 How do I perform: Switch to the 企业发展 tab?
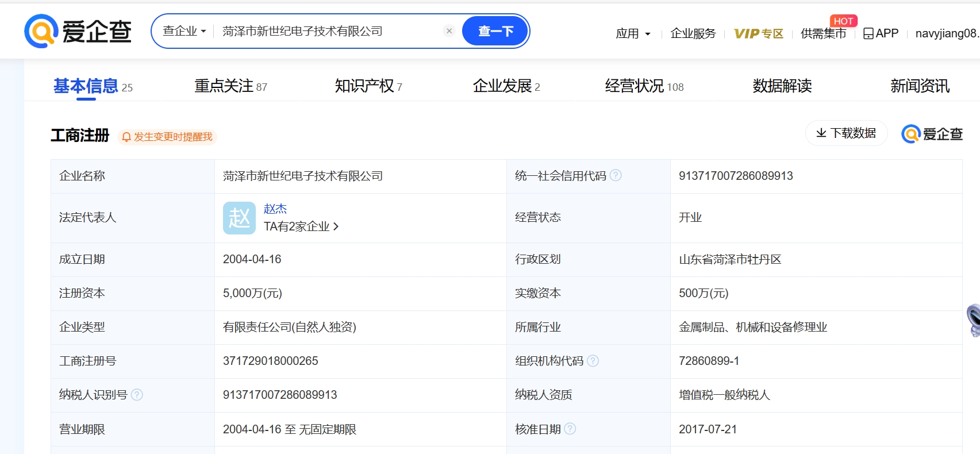point(506,86)
